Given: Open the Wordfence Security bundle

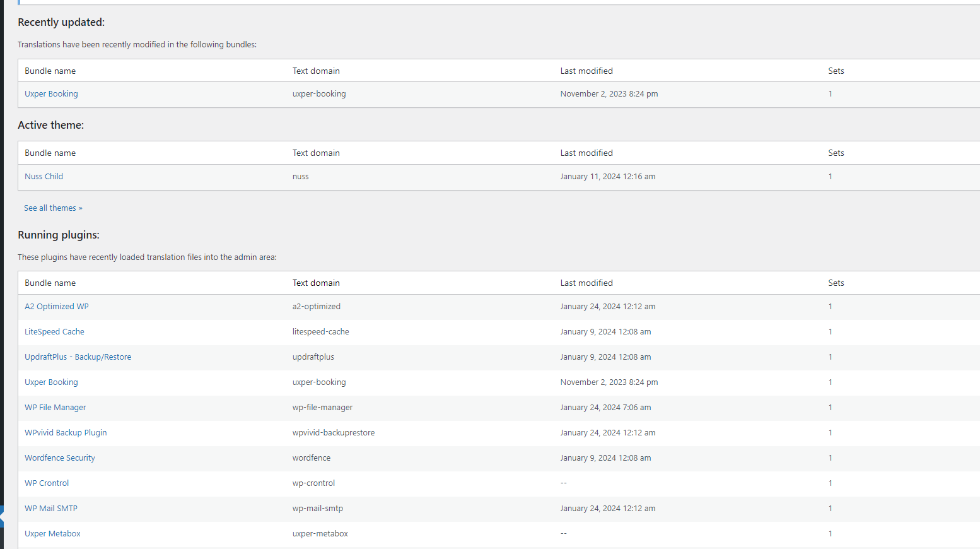Looking at the screenshot, I should coord(60,458).
